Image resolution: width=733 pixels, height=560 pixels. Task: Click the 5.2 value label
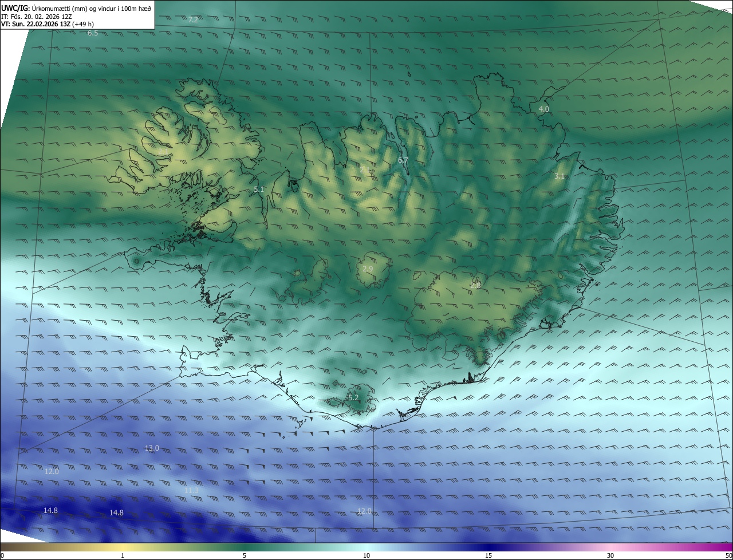(x=353, y=397)
